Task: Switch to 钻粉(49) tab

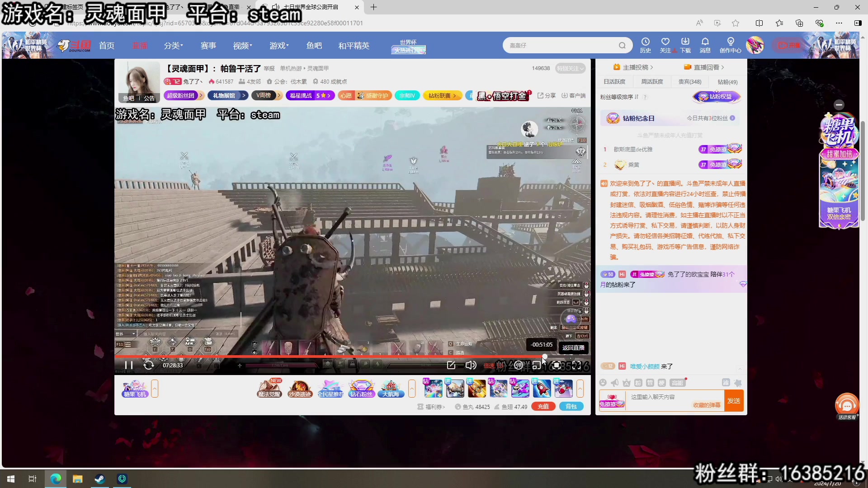Action: click(x=727, y=82)
